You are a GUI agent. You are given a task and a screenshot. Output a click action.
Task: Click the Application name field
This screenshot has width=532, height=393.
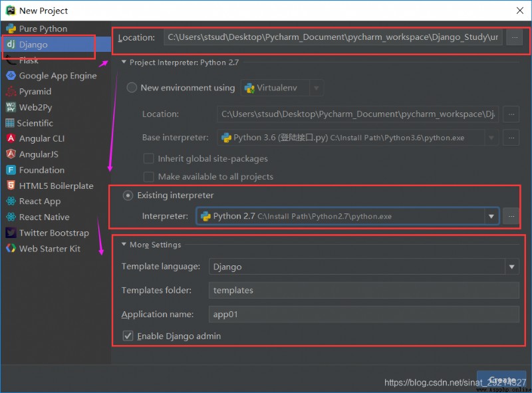tap(364, 315)
